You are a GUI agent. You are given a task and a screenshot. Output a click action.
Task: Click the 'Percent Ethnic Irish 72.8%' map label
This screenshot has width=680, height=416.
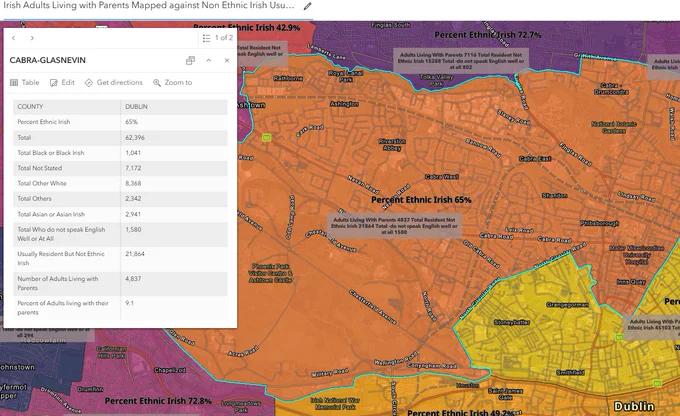(x=158, y=401)
